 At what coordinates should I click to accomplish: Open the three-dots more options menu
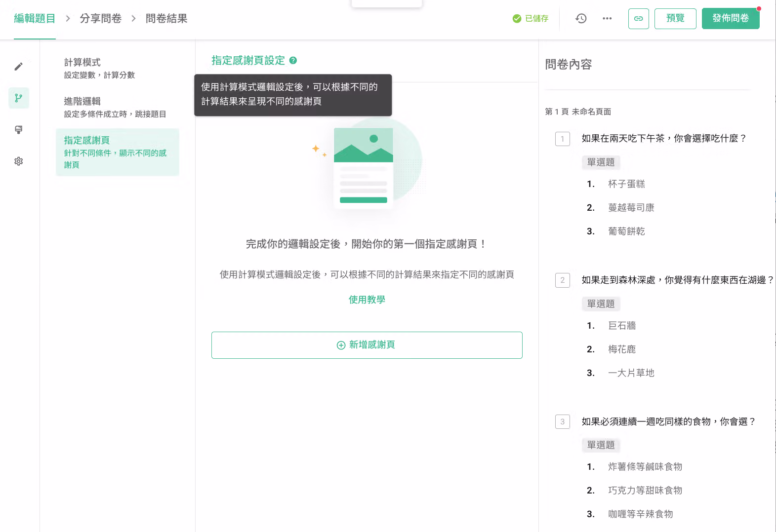click(607, 18)
